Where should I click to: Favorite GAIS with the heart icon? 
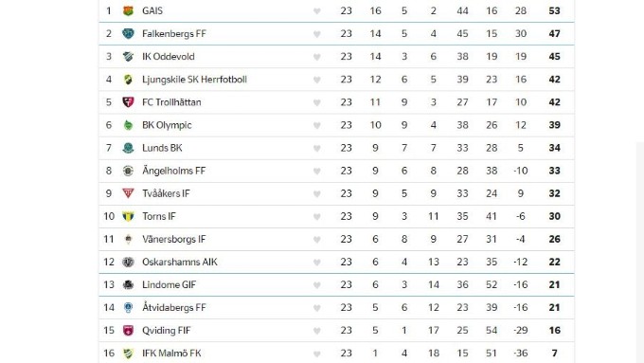tap(316, 11)
